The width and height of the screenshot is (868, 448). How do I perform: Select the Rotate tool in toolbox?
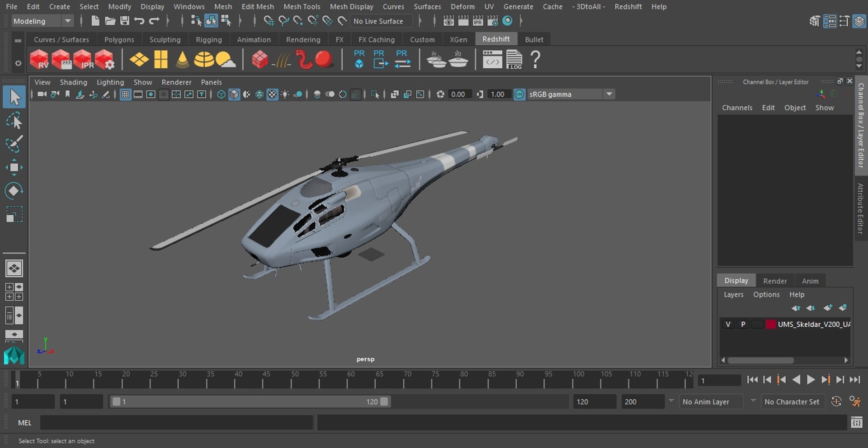coord(14,191)
